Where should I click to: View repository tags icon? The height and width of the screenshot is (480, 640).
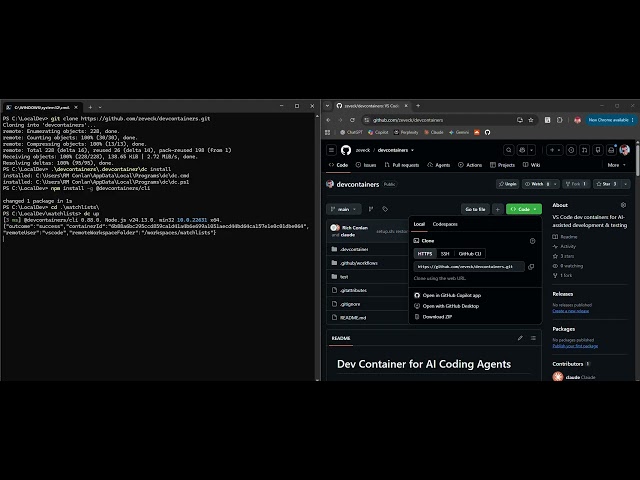(x=385, y=209)
